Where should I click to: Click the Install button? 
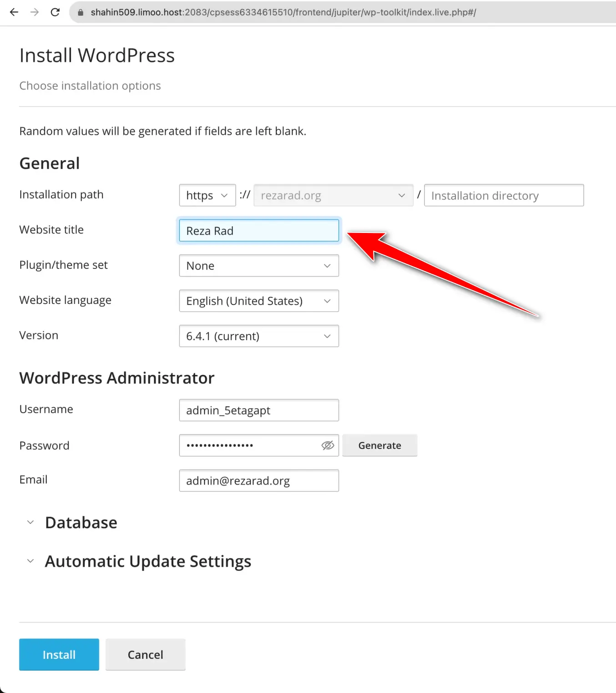[59, 654]
